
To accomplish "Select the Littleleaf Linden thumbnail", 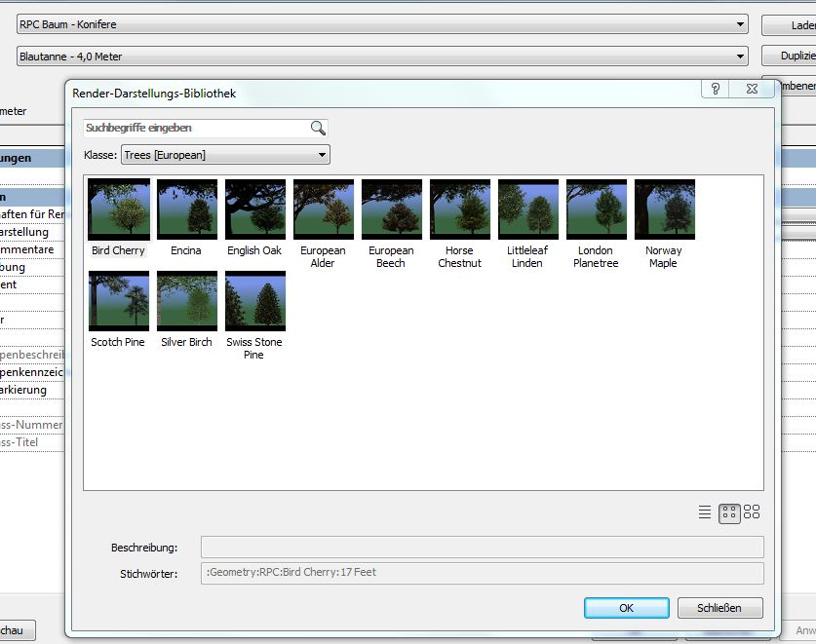I will [528, 209].
